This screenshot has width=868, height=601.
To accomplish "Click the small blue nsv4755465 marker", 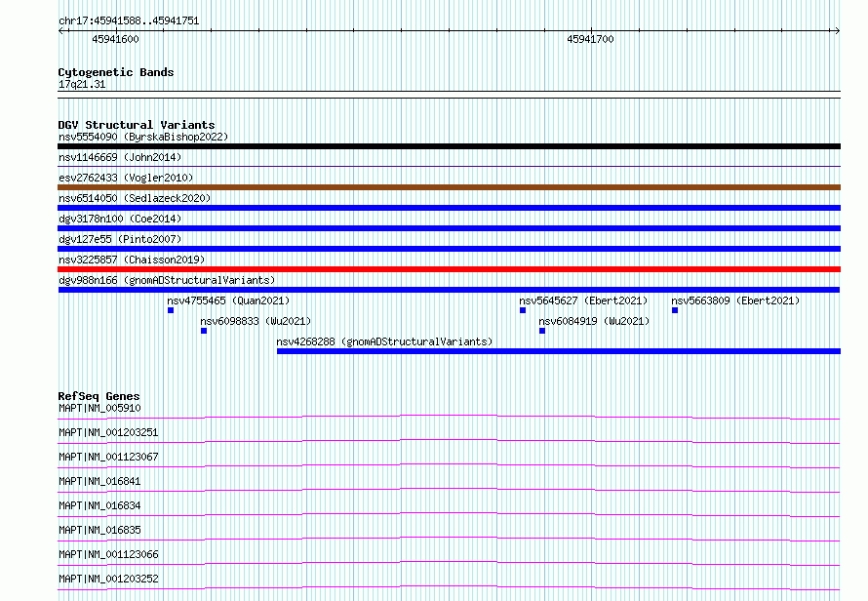I will pyautogui.click(x=171, y=310).
